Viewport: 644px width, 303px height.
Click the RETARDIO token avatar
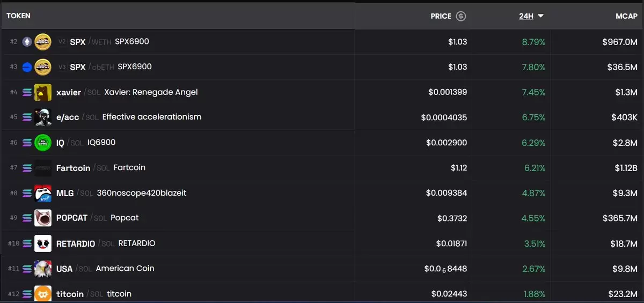pyautogui.click(x=43, y=243)
